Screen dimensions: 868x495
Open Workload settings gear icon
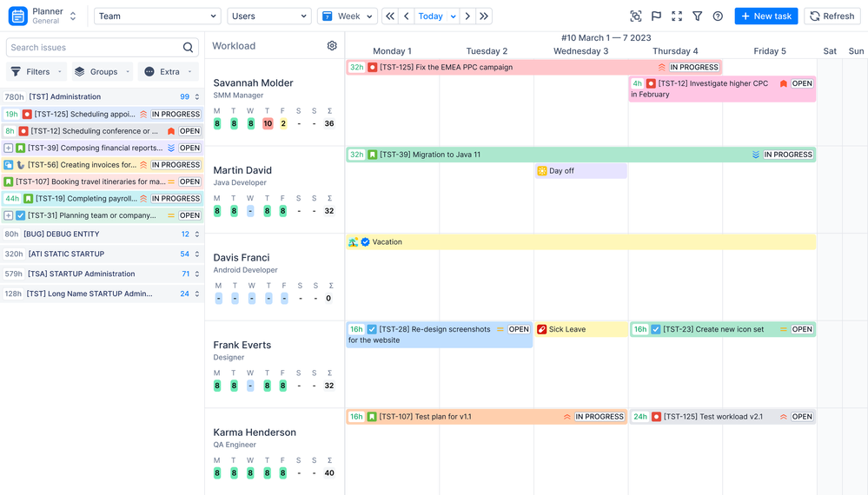click(x=332, y=46)
